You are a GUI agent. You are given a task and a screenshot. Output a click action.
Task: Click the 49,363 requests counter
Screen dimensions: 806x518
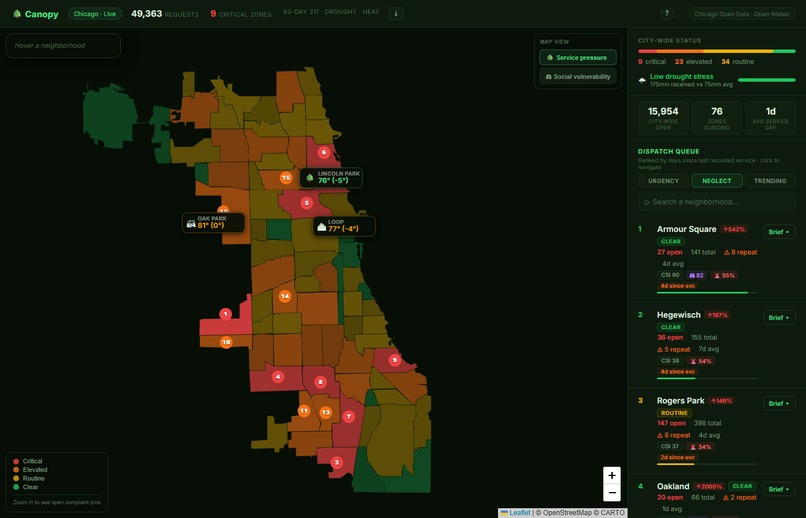click(164, 14)
